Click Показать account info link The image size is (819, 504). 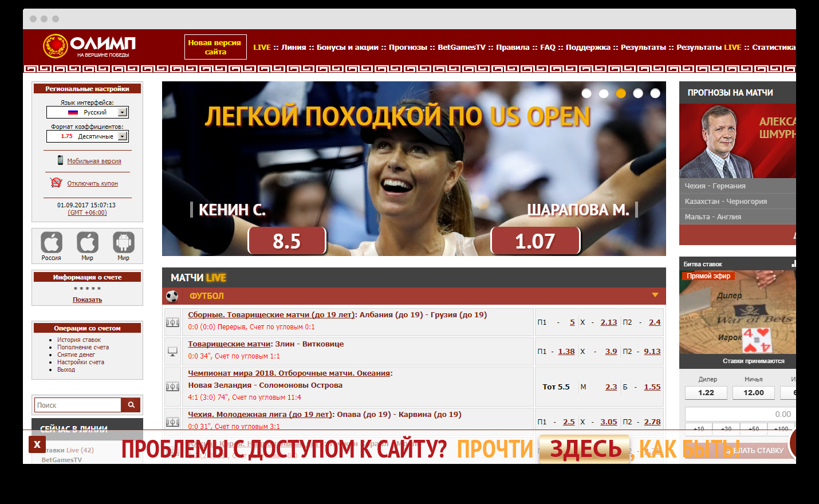[x=87, y=300]
